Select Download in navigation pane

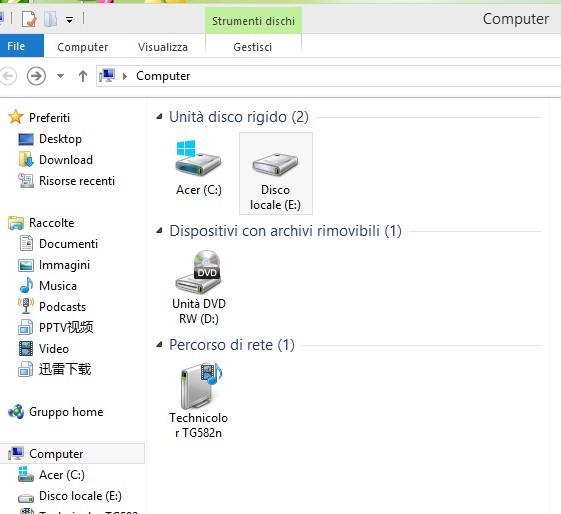tap(66, 160)
